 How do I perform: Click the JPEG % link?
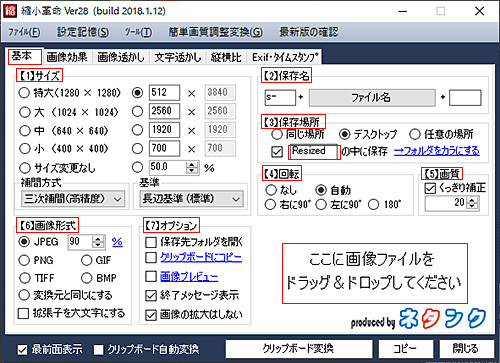[x=117, y=242]
